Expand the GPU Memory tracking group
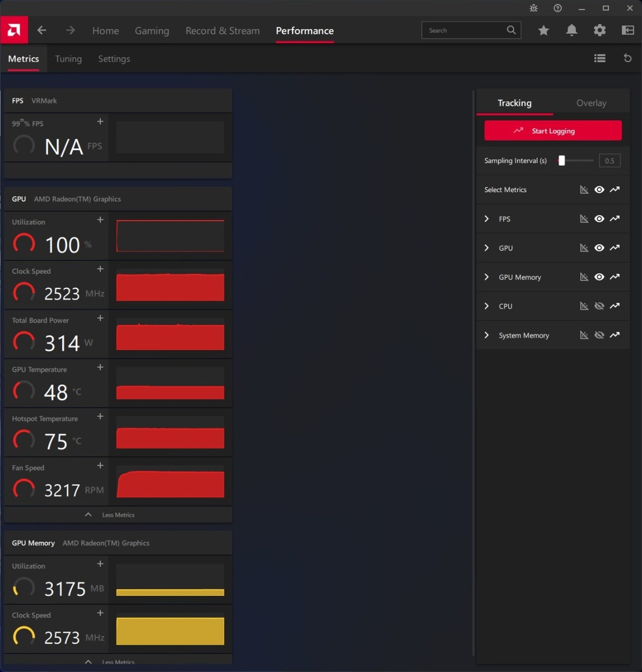The image size is (642, 672). [486, 277]
